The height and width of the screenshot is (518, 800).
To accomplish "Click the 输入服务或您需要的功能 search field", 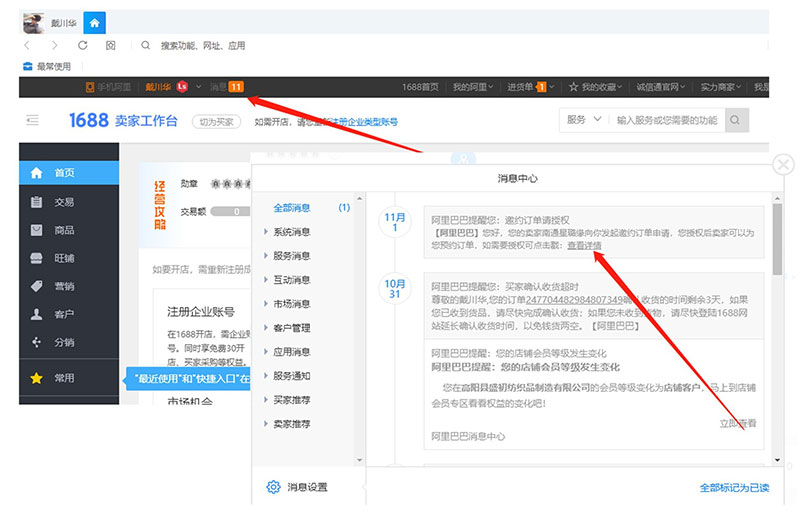I will click(667, 120).
